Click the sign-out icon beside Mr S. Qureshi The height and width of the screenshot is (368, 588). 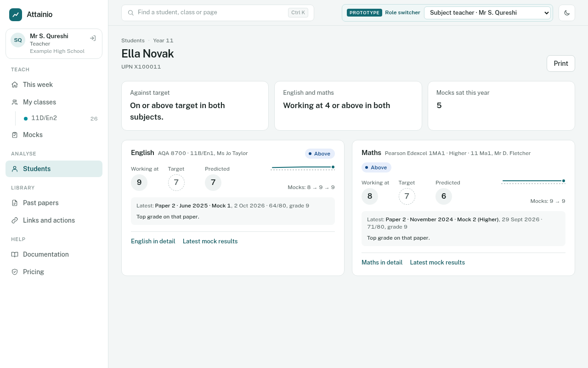[x=93, y=39]
